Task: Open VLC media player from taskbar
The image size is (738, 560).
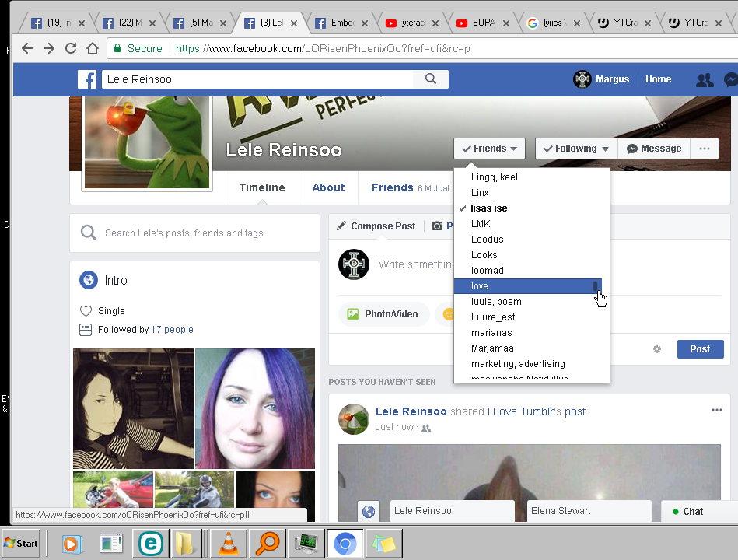Action: click(229, 543)
